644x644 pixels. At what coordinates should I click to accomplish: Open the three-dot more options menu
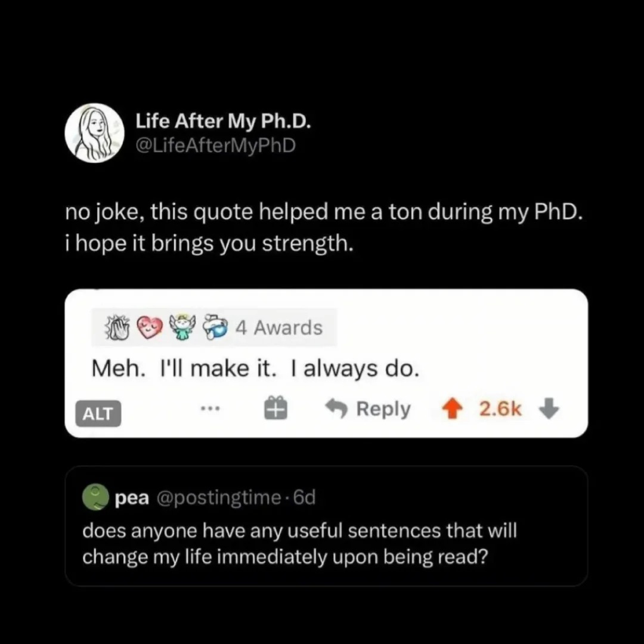210,410
